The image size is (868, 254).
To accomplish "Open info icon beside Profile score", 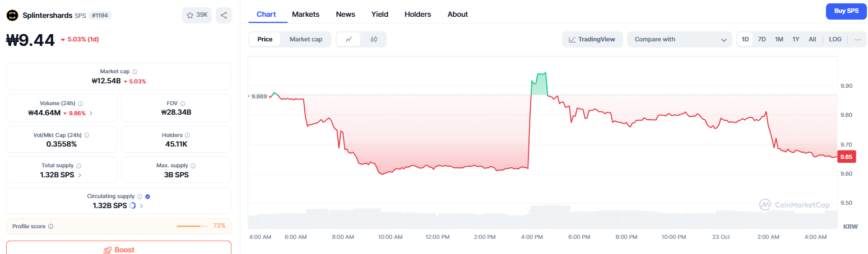I will (50, 226).
